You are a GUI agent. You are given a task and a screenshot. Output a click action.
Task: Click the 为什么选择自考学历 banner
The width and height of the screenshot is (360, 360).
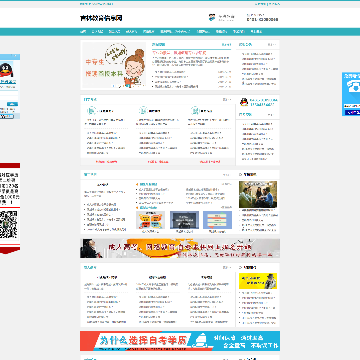(180, 341)
